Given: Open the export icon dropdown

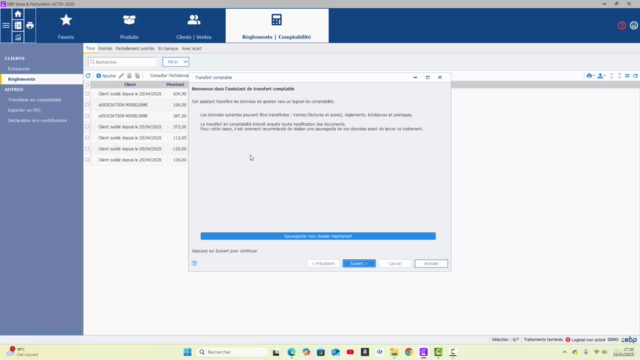Looking at the screenshot, I should (601, 76).
